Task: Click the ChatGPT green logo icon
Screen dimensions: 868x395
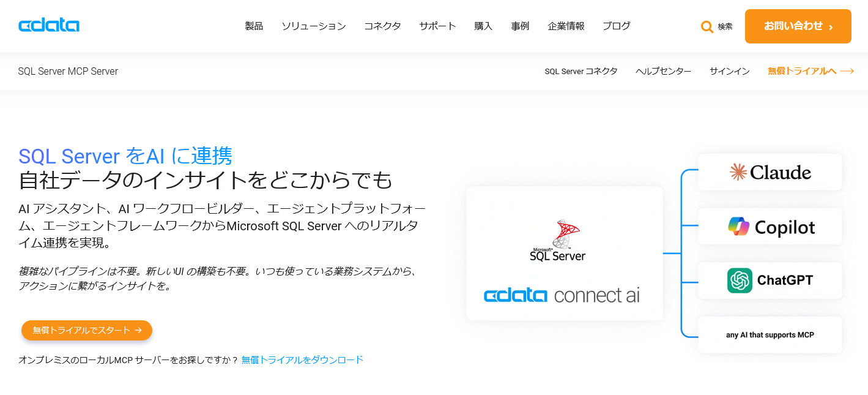Action: pyautogui.click(x=740, y=280)
